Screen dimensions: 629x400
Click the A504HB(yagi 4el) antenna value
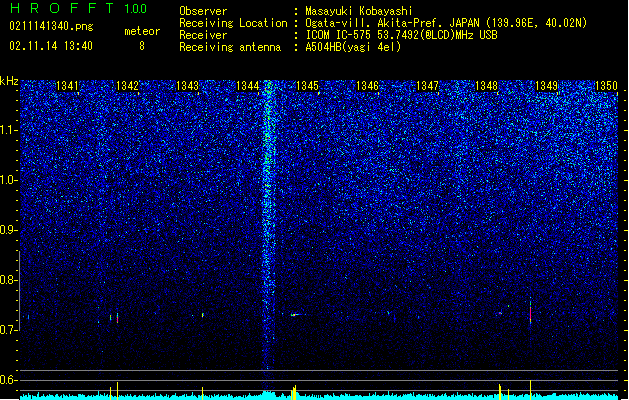(353, 47)
